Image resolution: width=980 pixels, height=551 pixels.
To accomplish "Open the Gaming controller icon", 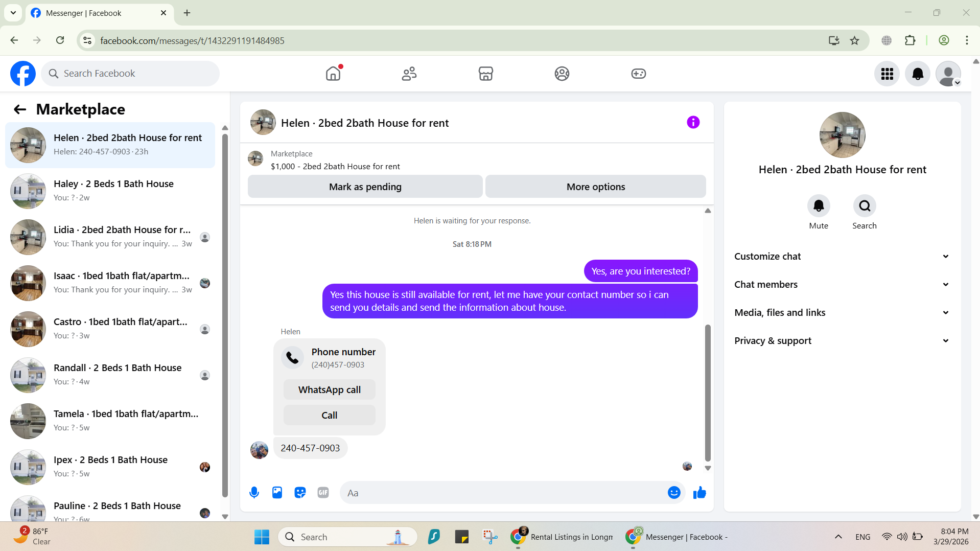I will (639, 74).
